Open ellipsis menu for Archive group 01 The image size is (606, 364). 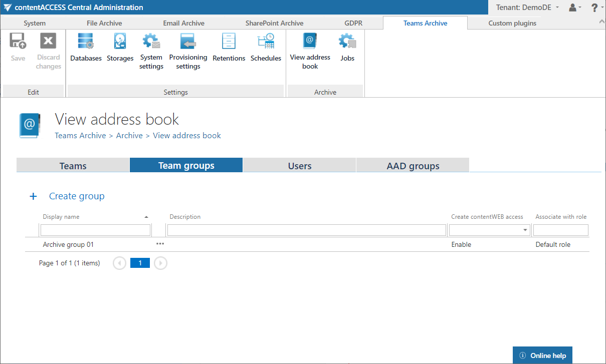pos(160,244)
